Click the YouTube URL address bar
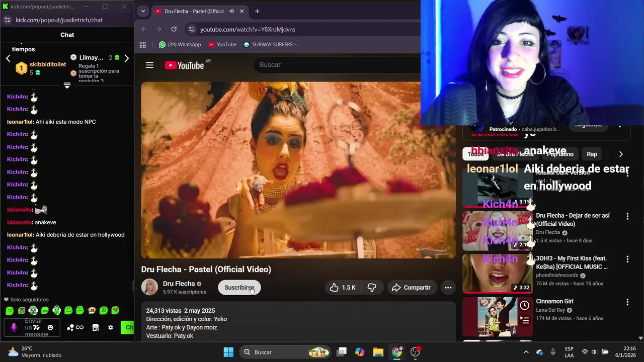The height and width of the screenshot is (362, 644). (x=302, y=29)
